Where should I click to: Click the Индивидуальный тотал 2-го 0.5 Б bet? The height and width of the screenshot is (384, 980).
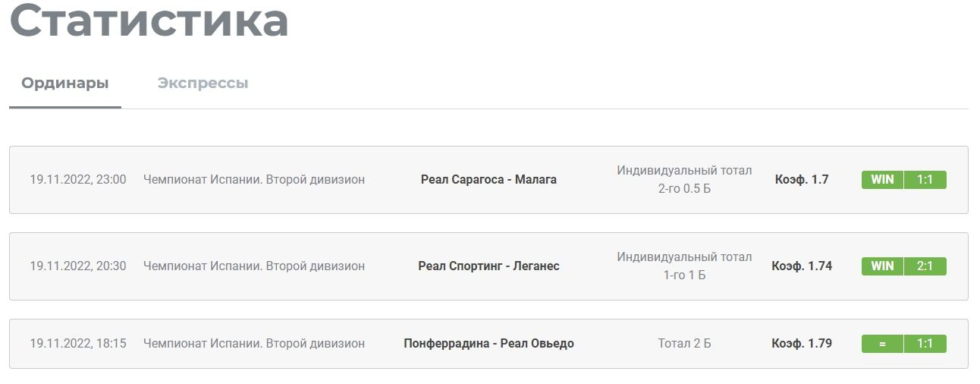tap(684, 180)
